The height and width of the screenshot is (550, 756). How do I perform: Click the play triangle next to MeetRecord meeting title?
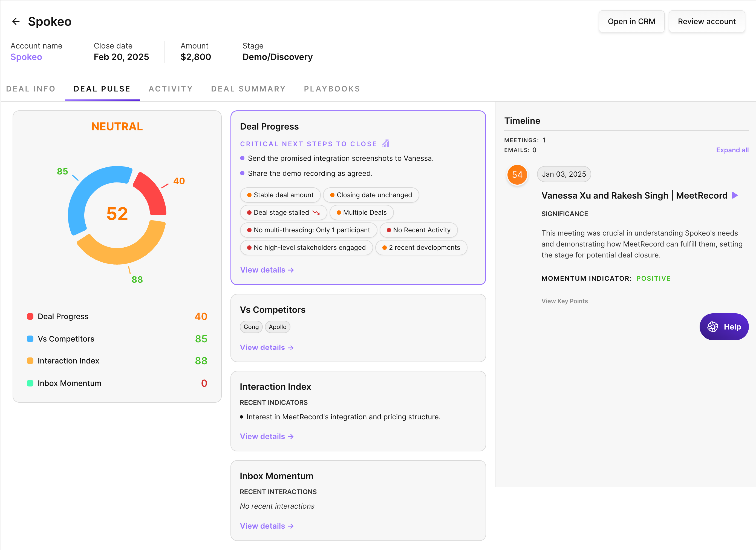735,196
